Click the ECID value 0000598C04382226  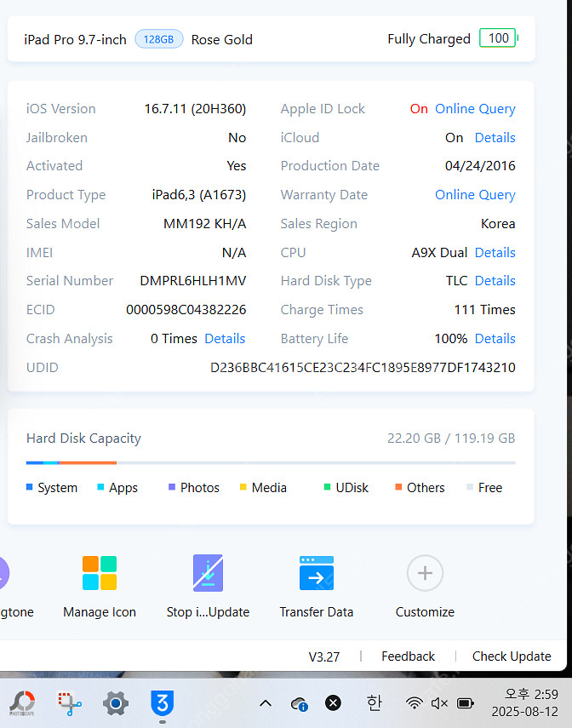(186, 310)
